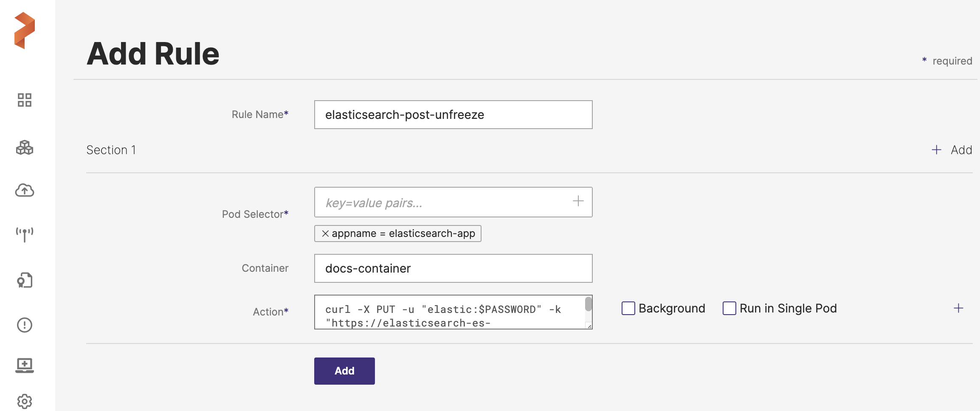This screenshot has width=980, height=411.
Task: Open the Applications cubes icon in sidebar
Action: 25,148
